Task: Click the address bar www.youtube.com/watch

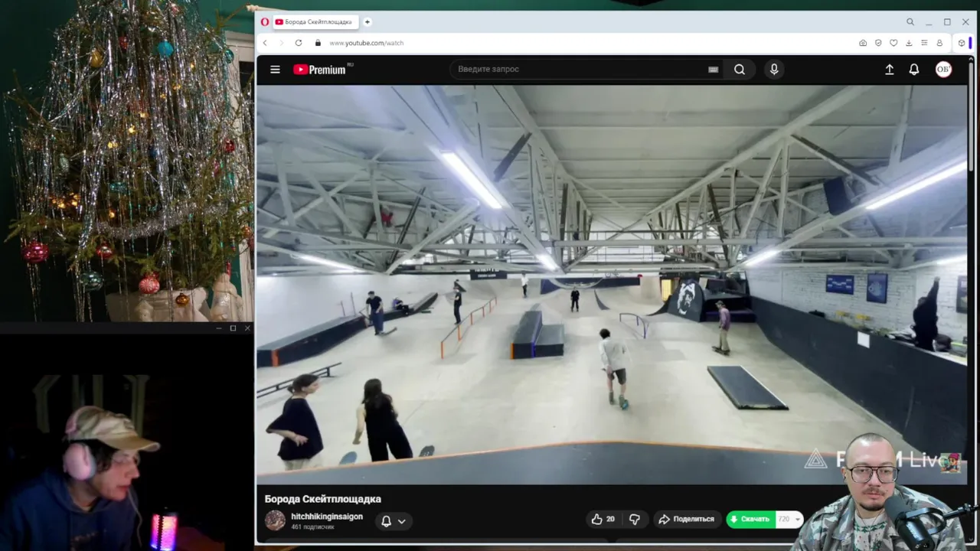Action: (x=366, y=43)
